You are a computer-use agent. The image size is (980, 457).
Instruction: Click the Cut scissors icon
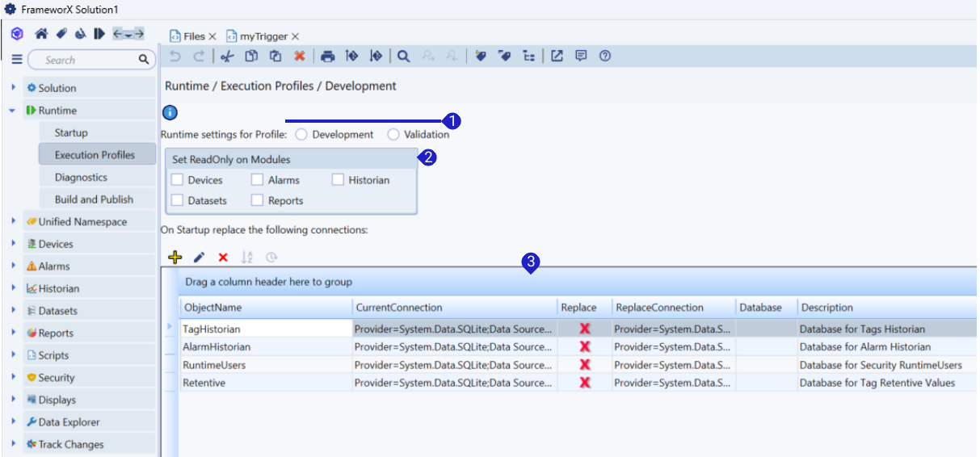point(227,57)
